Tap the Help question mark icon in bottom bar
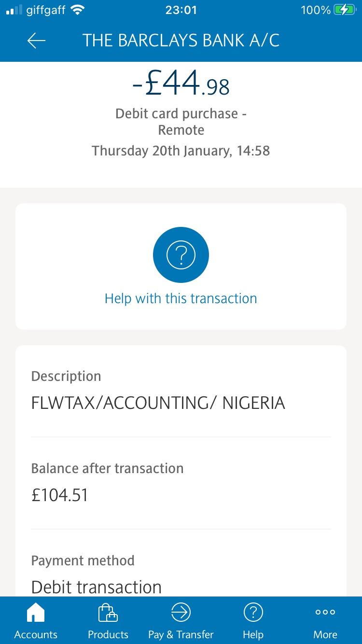Viewport: 362px width, 644px height. point(253,613)
